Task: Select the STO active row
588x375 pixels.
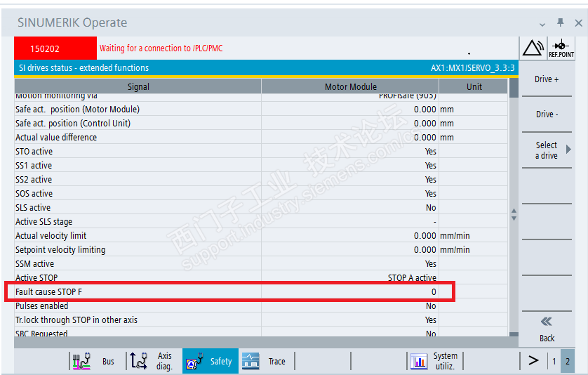Action: pyautogui.click(x=261, y=151)
